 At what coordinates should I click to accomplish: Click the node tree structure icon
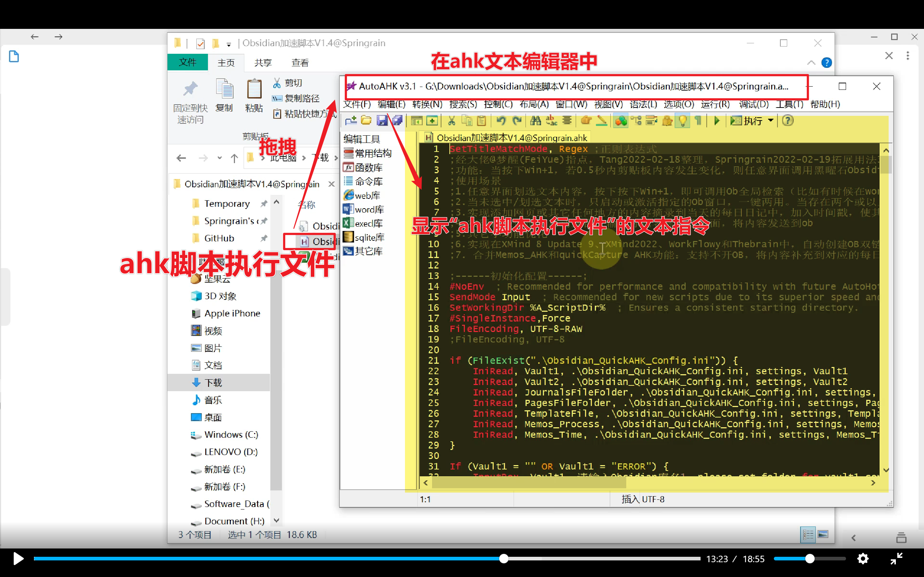click(636, 121)
